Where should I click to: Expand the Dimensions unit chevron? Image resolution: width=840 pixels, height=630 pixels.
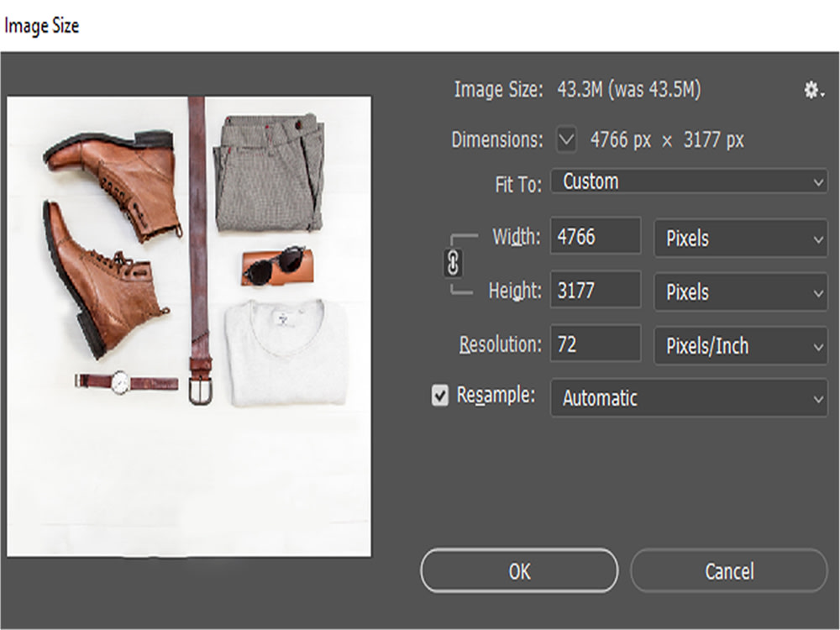click(566, 139)
